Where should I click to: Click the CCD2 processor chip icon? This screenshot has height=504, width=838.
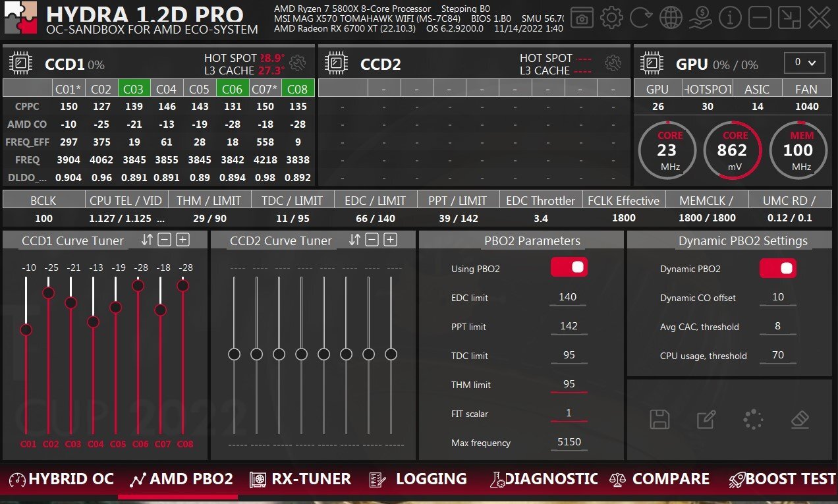coord(336,63)
